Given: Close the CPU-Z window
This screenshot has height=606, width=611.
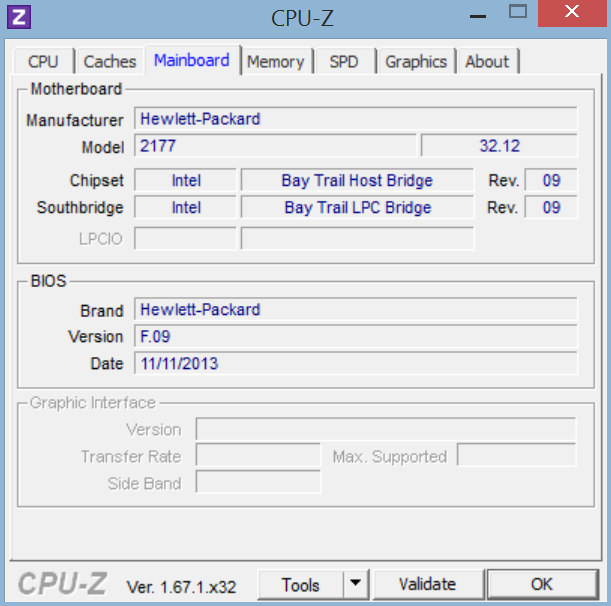Looking at the screenshot, I should [572, 13].
